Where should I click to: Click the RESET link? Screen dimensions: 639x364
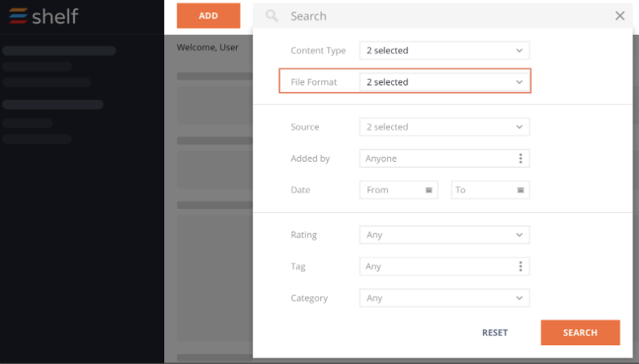point(495,332)
